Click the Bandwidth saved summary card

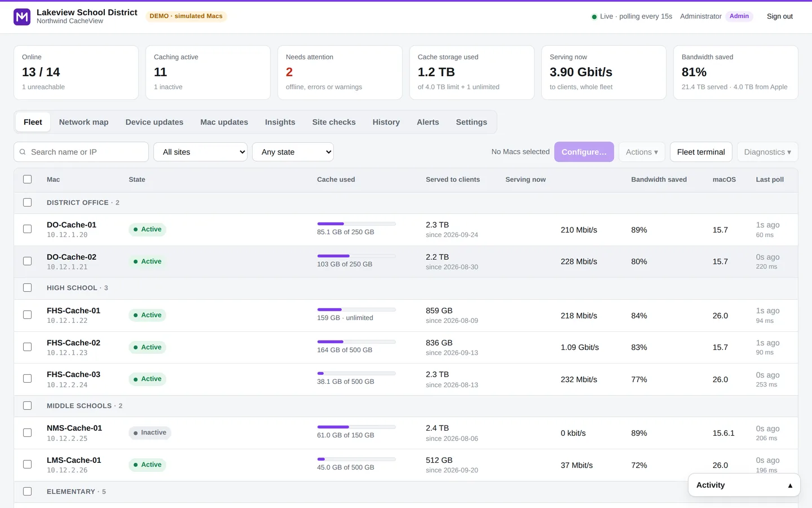coord(736,73)
